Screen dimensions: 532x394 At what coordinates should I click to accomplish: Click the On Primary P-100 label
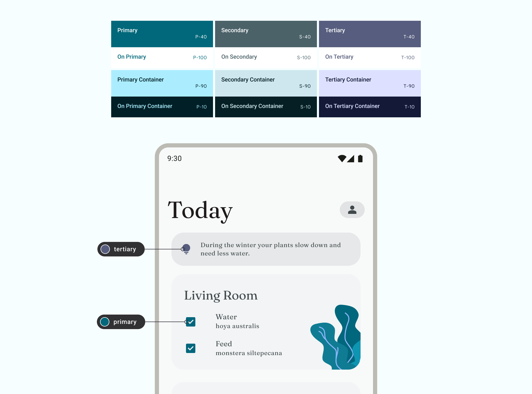tap(162, 57)
